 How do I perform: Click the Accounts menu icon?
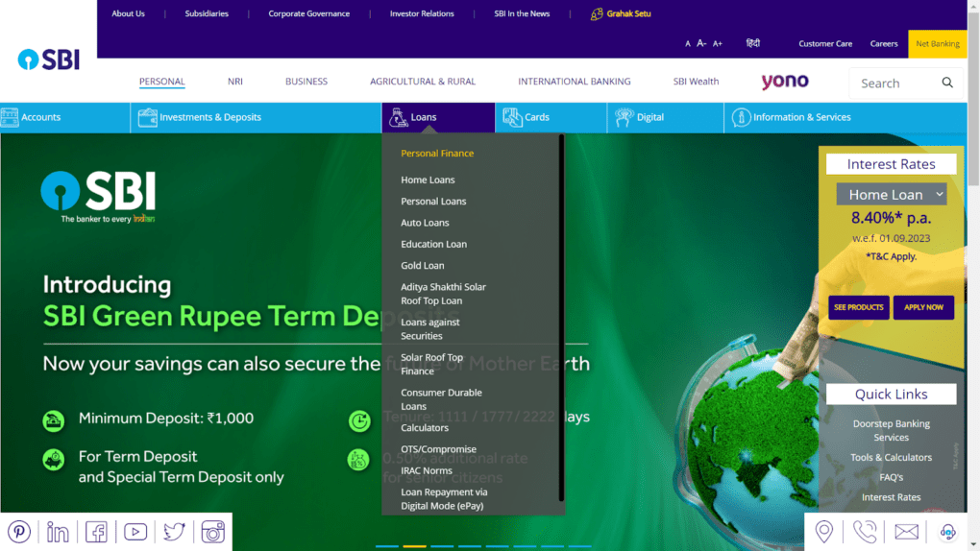(x=10, y=117)
